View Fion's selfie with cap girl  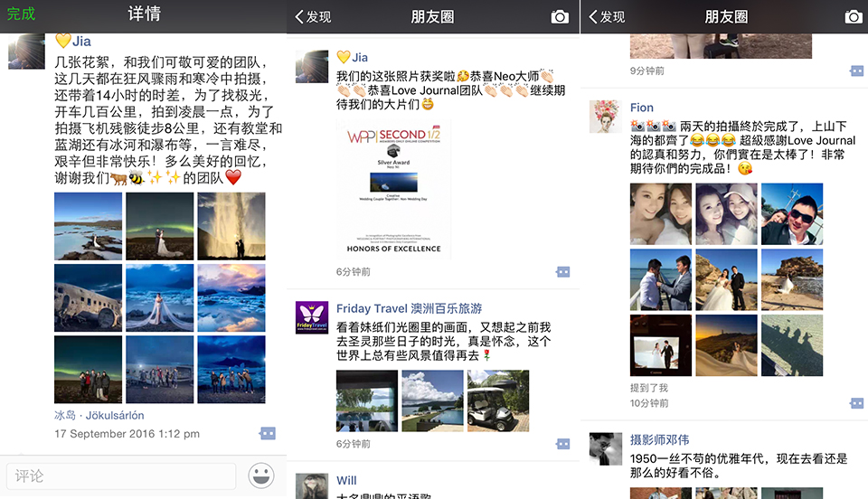point(726,214)
